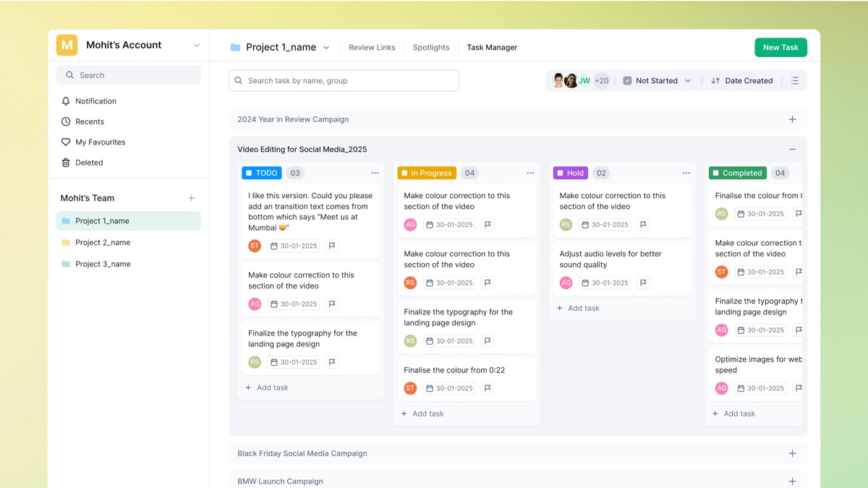Click the blue TODO status label

(x=262, y=173)
